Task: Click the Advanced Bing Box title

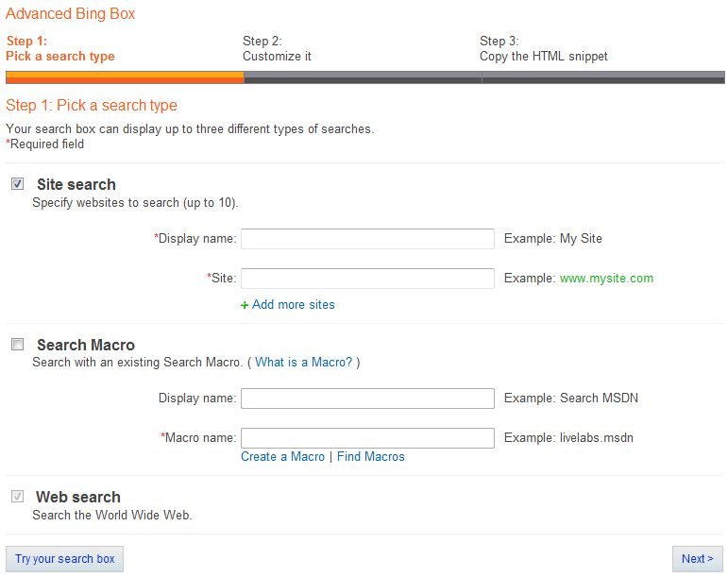Action: pos(70,13)
